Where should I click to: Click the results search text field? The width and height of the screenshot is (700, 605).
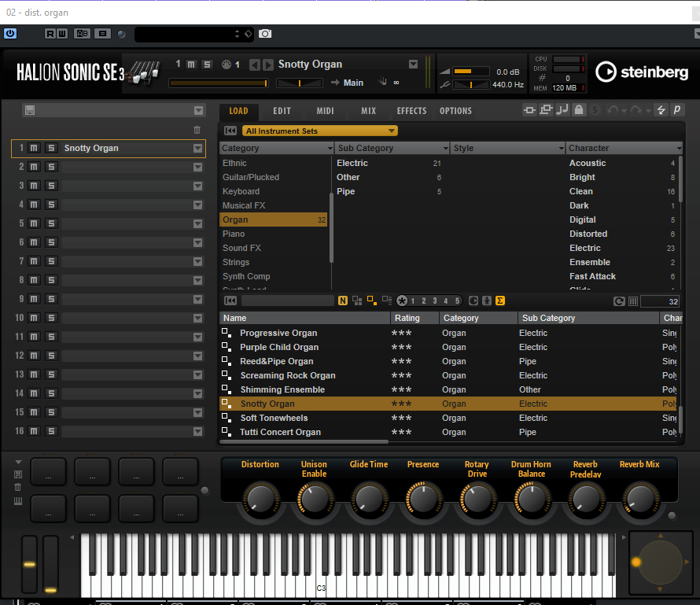click(x=288, y=301)
